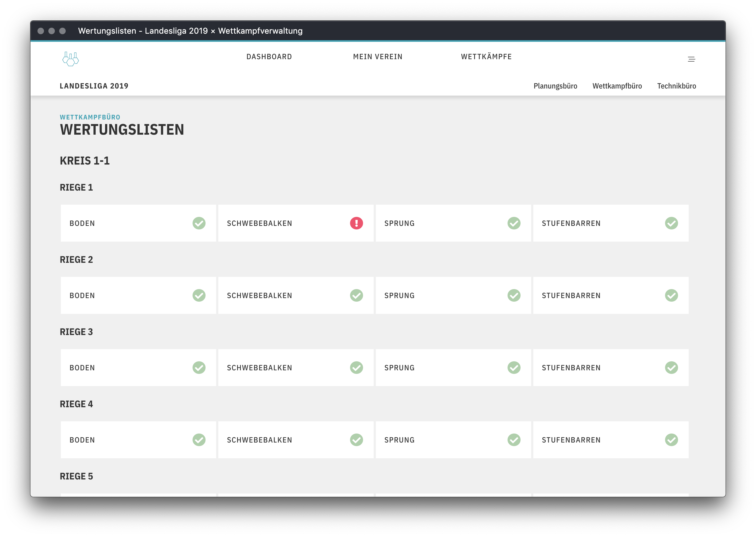
Task: Go to Mein Verein
Action: (x=378, y=57)
